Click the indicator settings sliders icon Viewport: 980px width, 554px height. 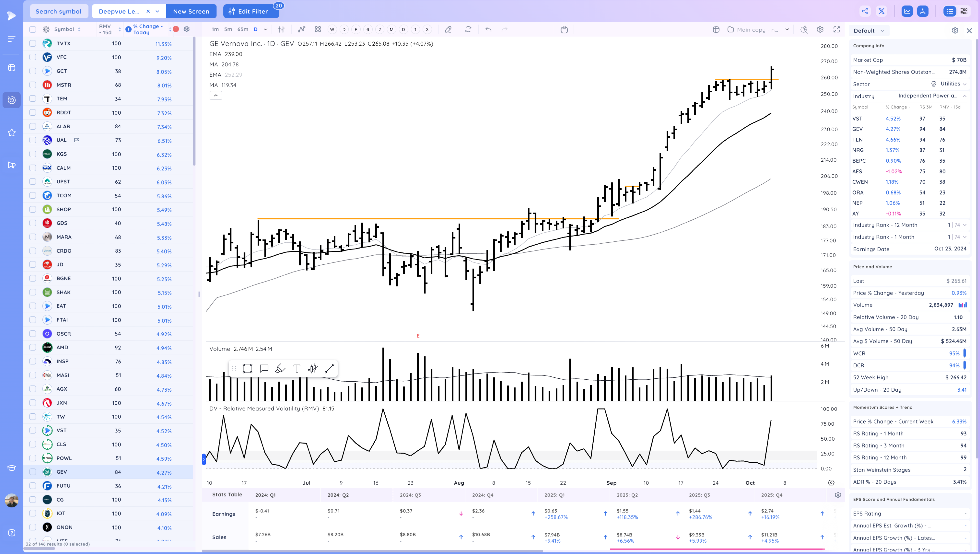tap(282, 29)
